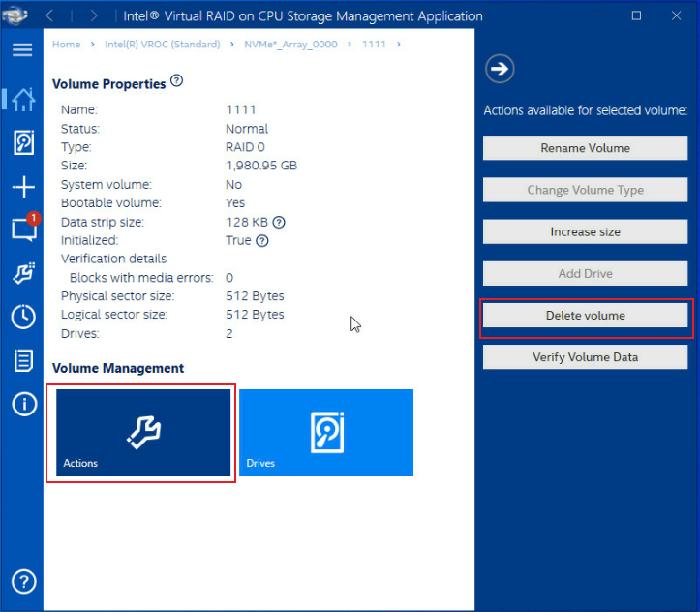Click the plus icon to create volume

click(x=23, y=186)
